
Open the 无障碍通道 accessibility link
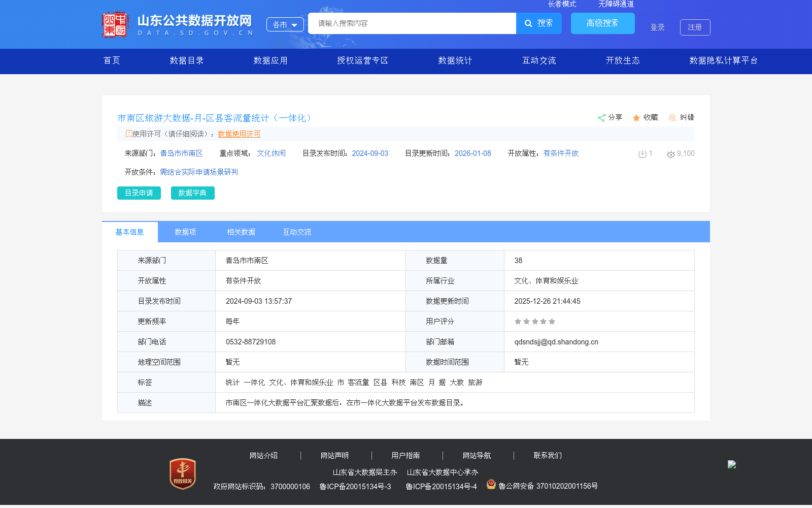(x=616, y=4)
